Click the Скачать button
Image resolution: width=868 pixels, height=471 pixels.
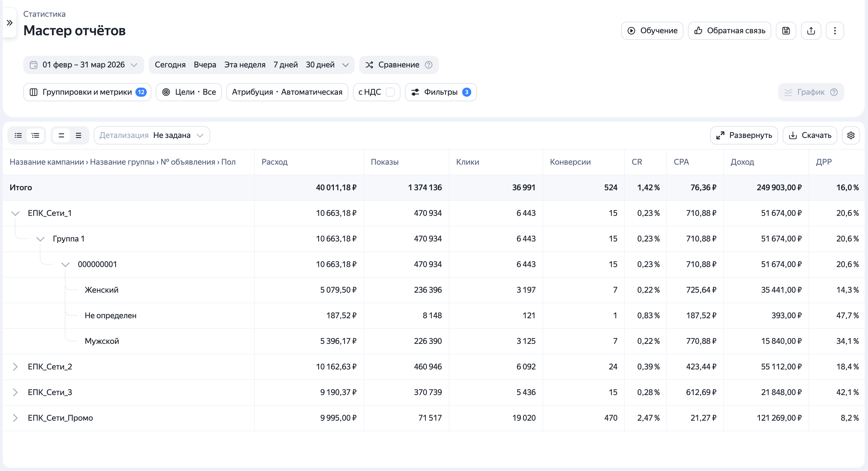click(810, 135)
